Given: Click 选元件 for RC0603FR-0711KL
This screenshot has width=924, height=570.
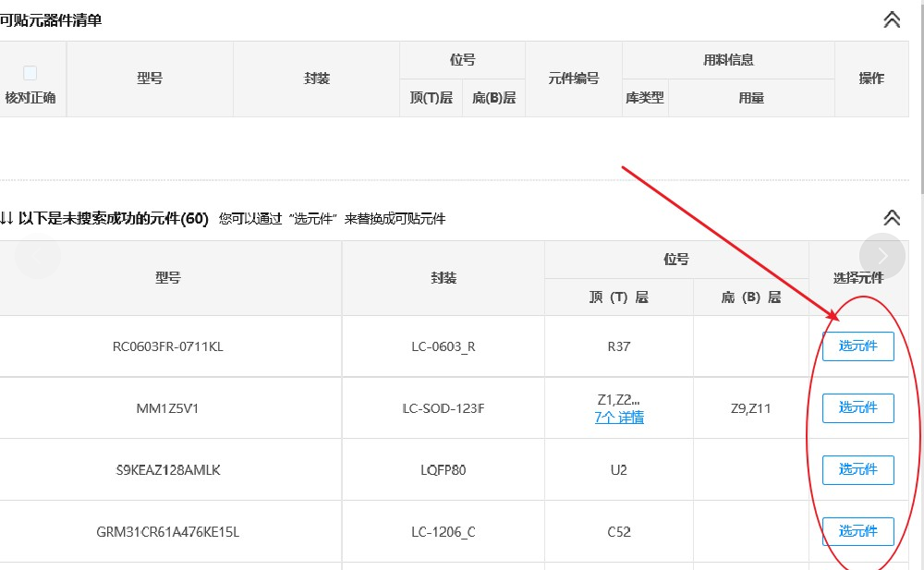Looking at the screenshot, I should [x=857, y=346].
